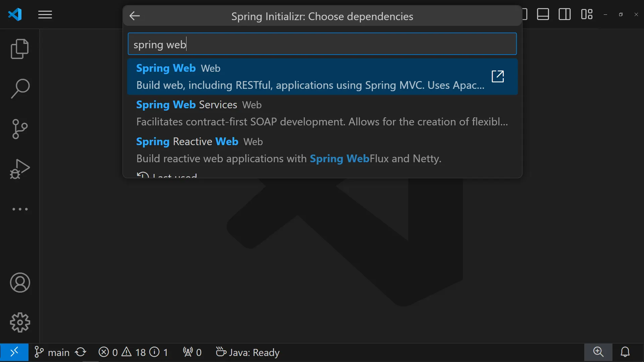
Task: Open the hamburger application menu
Action: point(45,15)
